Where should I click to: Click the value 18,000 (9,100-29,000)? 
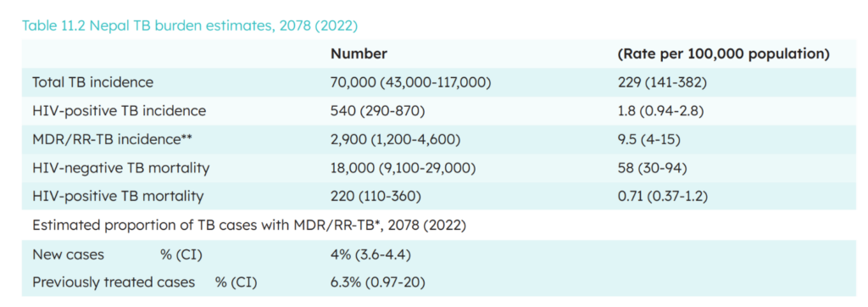tap(403, 168)
